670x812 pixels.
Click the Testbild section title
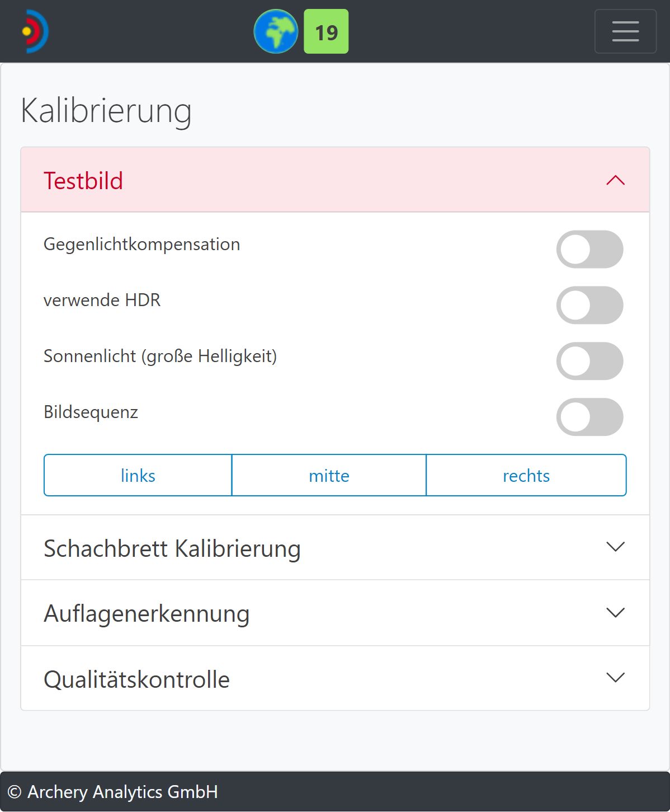[83, 181]
